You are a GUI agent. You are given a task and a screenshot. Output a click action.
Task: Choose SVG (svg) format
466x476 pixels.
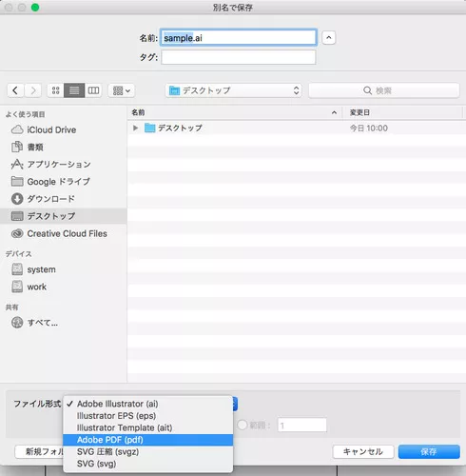coord(147,464)
